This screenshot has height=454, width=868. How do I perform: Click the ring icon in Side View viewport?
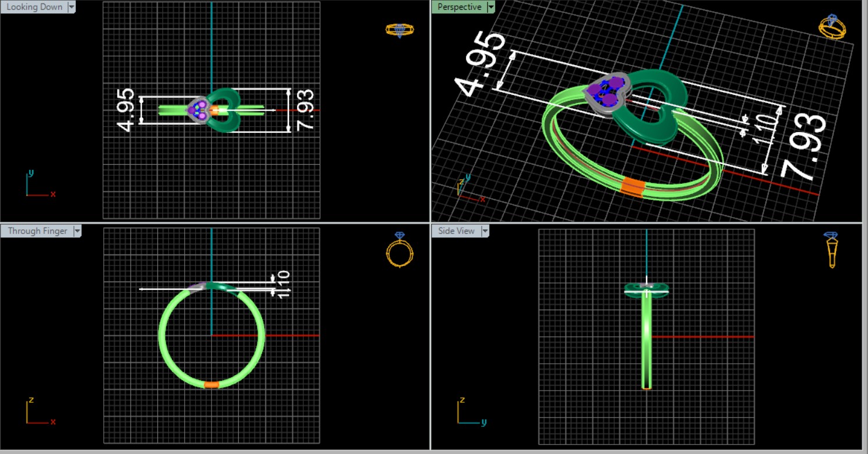point(831,250)
